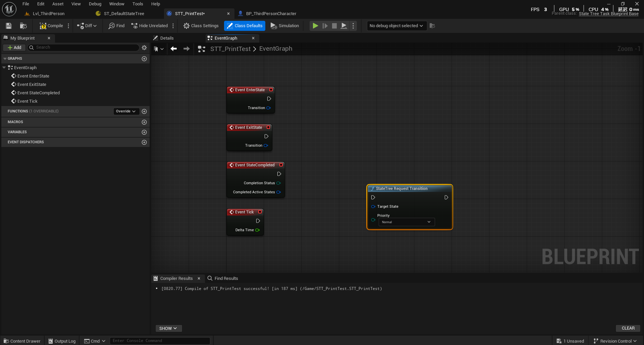
Task: Save the current blueprint asset
Action: coord(9,26)
